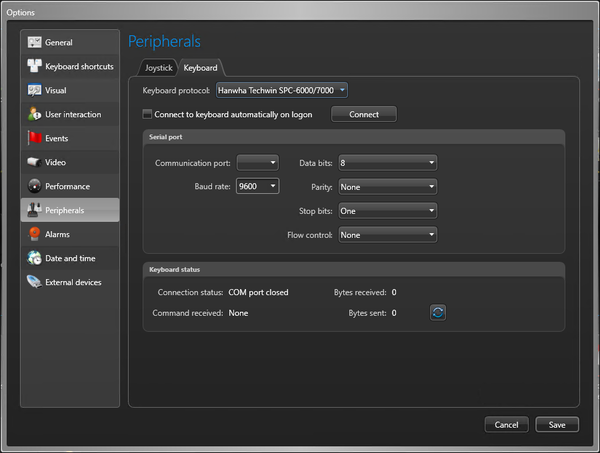Click the External devices cable icon
This screenshot has width=600, height=453.
(x=34, y=282)
